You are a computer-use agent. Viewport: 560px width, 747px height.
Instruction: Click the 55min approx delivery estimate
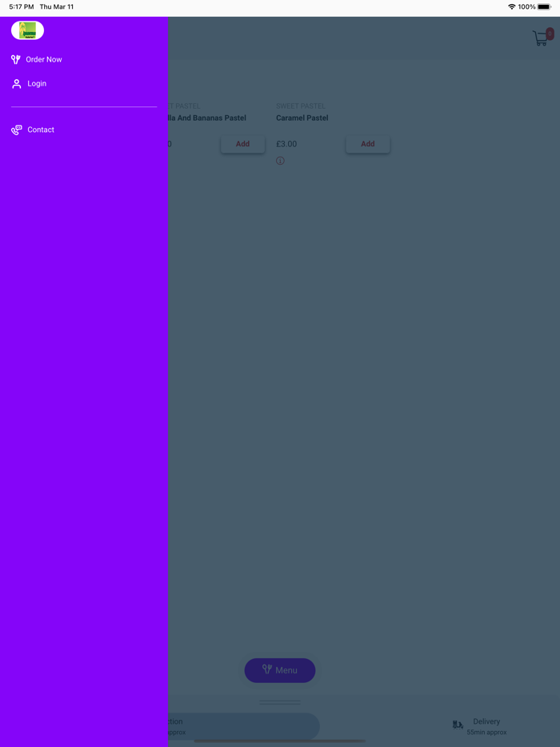pyautogui.click(x=486, y=733)
